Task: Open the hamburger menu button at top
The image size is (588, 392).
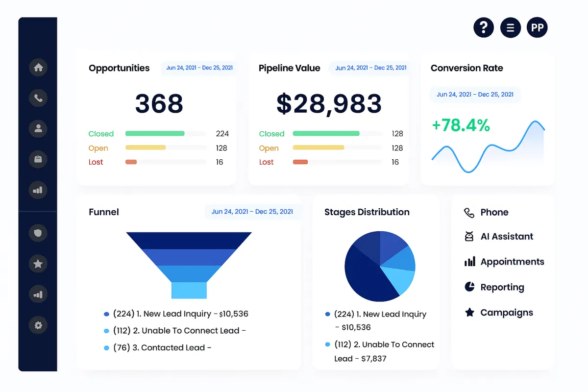Action: tap(511, 27)
